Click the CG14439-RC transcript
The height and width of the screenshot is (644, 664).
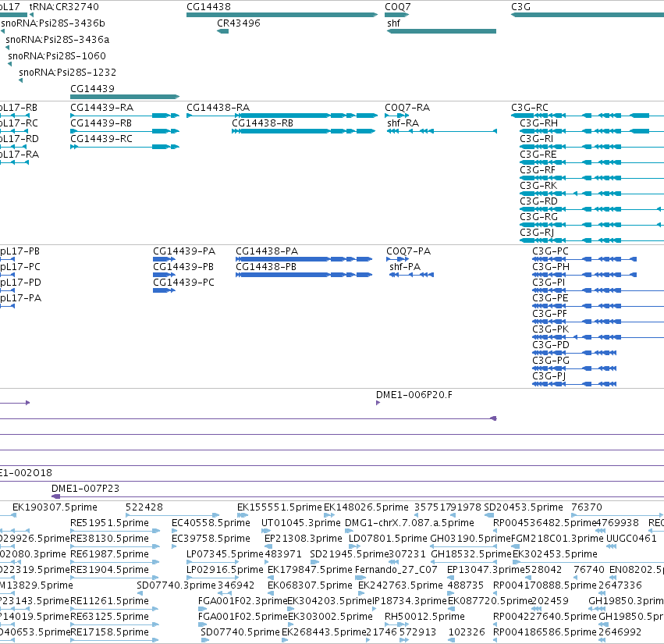coord(125,147)
